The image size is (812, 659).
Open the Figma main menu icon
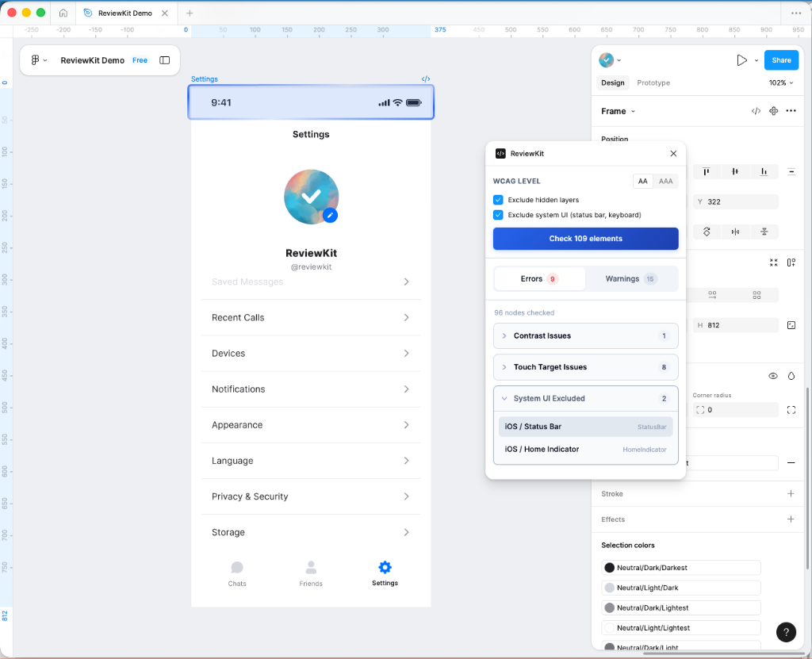click(x=35, y=59)
